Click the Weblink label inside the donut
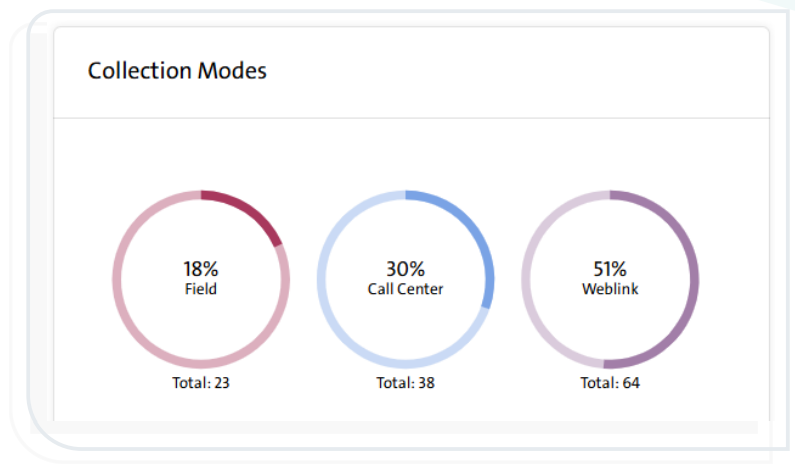 [609, 290]
